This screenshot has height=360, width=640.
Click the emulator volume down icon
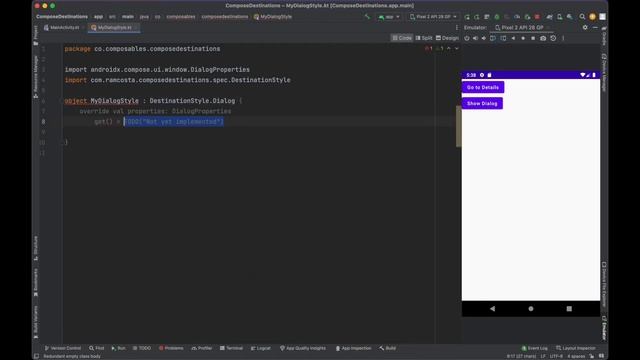[484, 38]
